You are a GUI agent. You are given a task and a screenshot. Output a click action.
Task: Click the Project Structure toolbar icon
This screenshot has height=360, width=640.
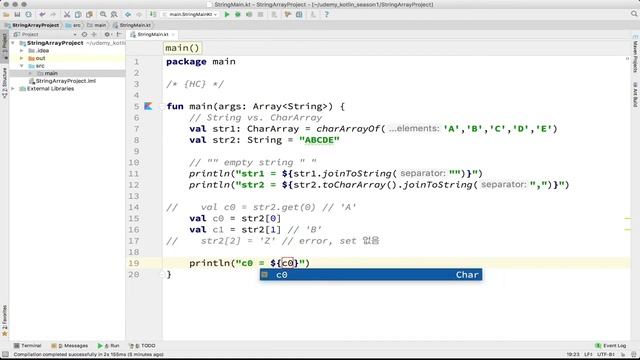click(x=299, y=14)
